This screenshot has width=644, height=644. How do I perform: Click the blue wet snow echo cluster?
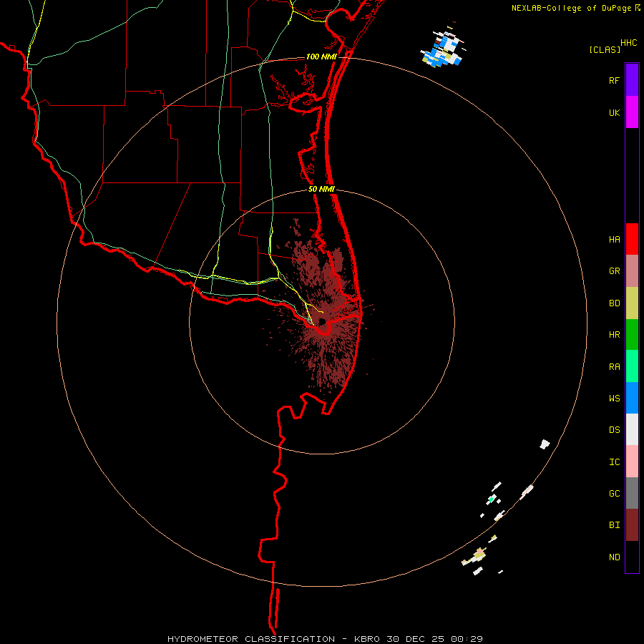442,49
